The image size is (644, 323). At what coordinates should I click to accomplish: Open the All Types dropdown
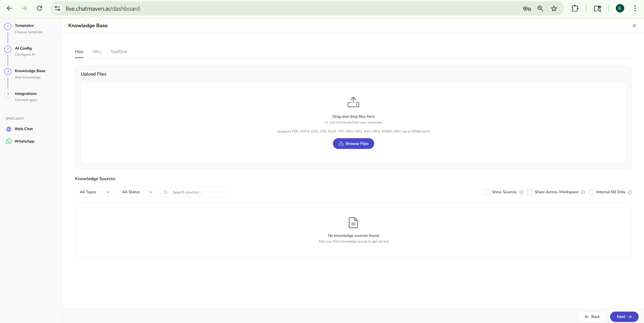94,192
